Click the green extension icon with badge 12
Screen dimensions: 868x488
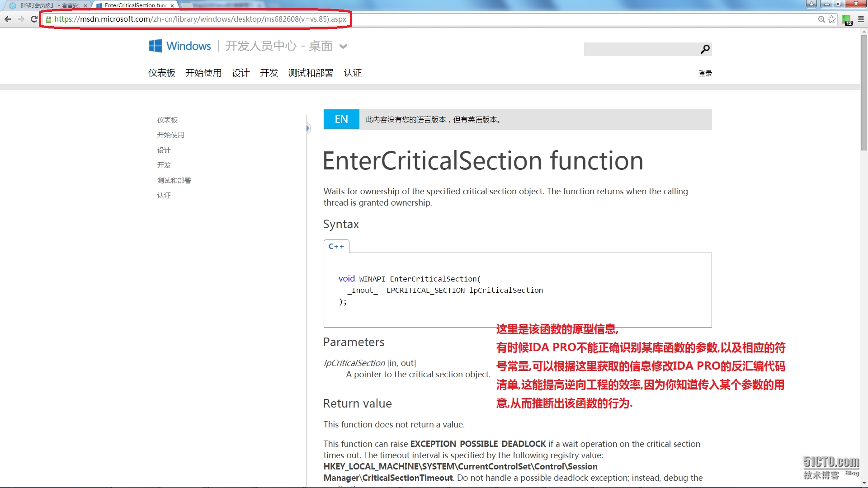tap(846, 19)
